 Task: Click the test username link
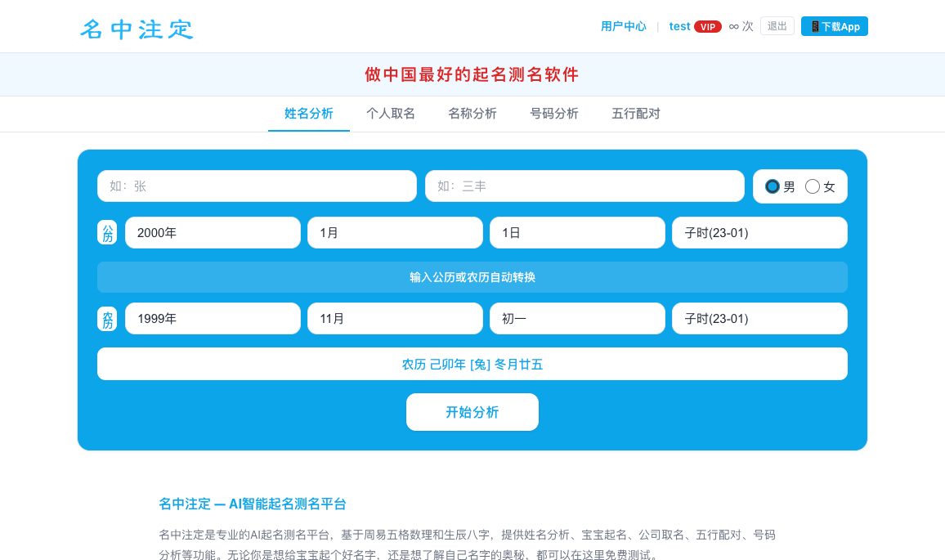(679, 26)
